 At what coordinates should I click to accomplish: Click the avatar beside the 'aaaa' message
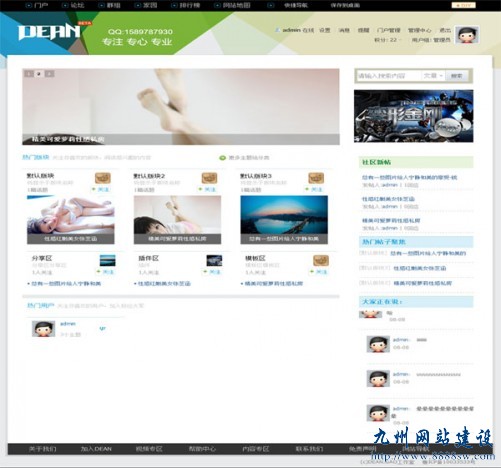click(378, 344)
